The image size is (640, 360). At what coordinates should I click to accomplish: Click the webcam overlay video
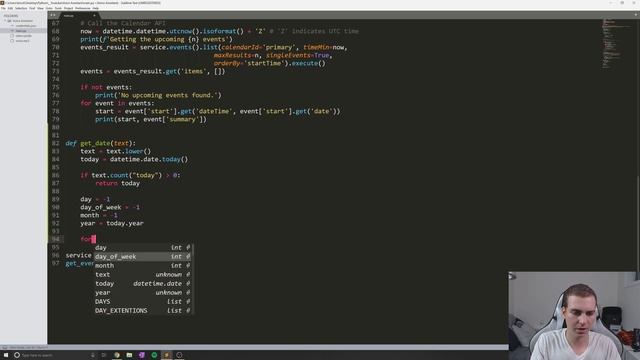pyautogui.click(x=573, y=316)
